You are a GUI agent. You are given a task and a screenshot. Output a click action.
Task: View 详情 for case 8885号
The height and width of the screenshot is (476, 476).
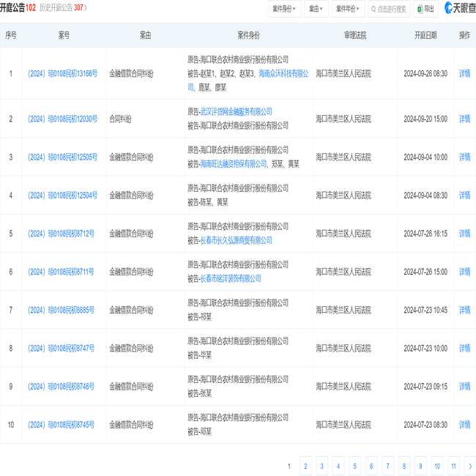pyautogui.click(x=464, y=310)
